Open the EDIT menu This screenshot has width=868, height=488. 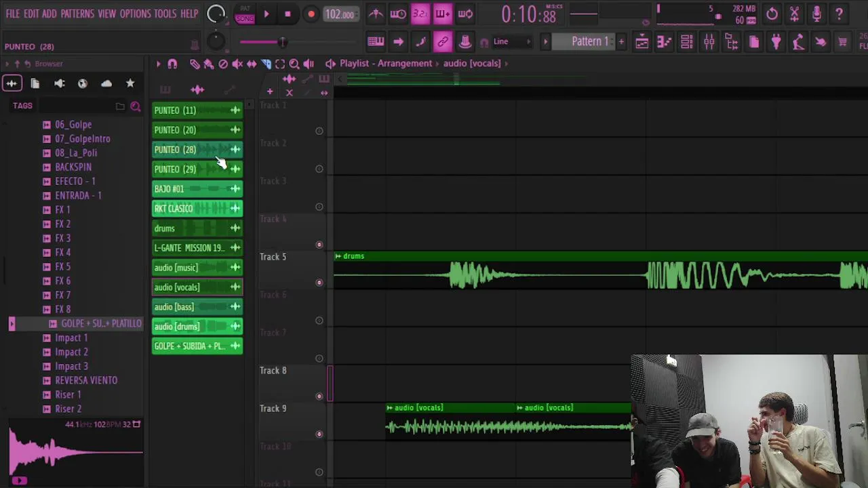(x=31, y=14)
